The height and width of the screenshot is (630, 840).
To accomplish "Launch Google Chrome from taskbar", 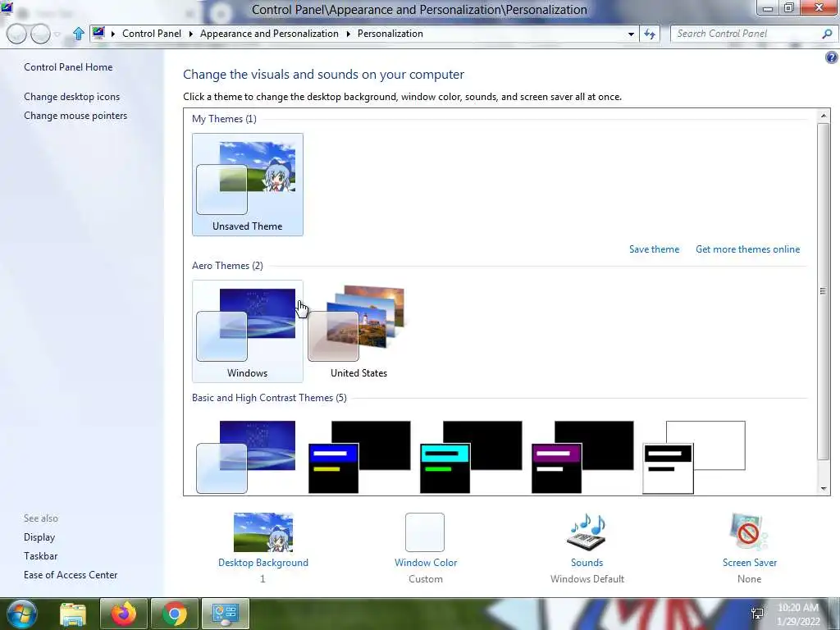I will 175,614.
